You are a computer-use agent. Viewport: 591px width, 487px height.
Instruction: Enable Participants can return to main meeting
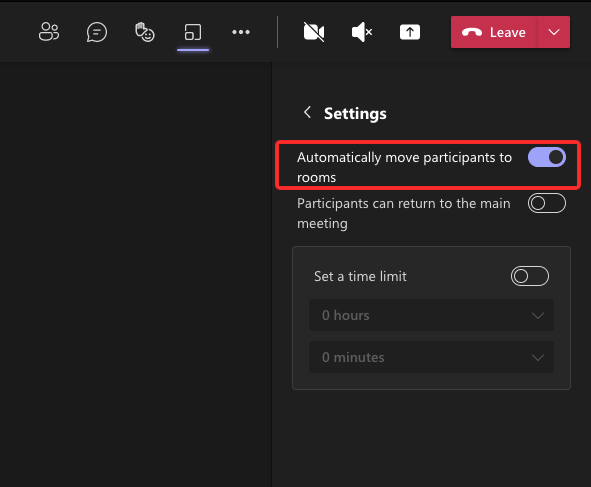pos(547,203)
